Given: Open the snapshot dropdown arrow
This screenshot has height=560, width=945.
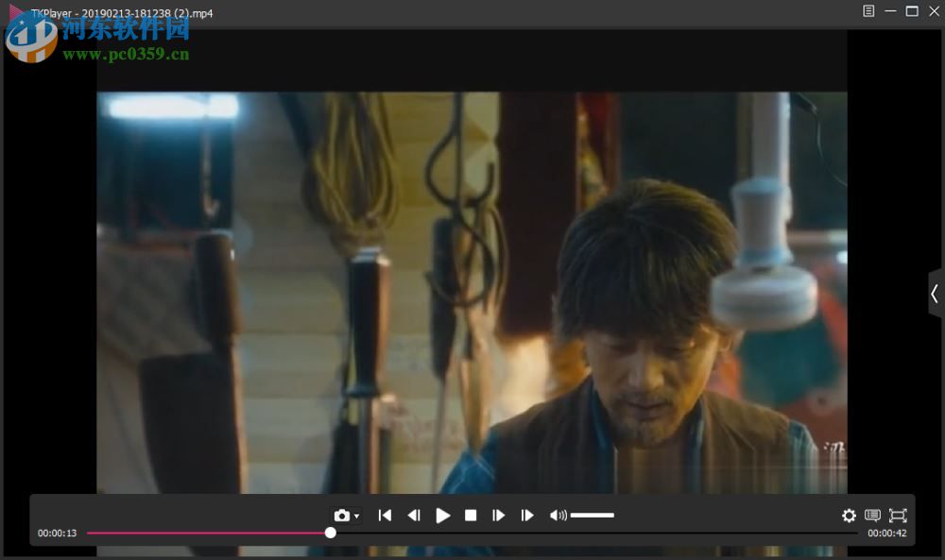Looking at the screenshot, I should pos(357,516).
